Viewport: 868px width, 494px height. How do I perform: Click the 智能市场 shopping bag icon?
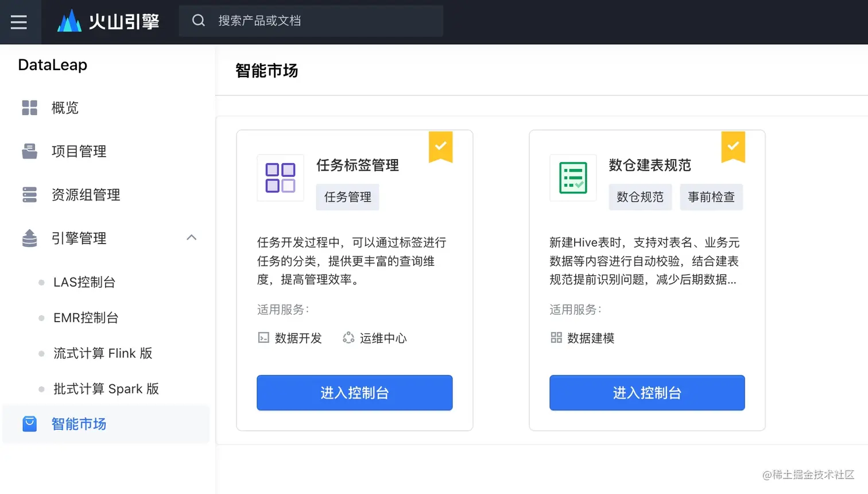pos(29,424)
